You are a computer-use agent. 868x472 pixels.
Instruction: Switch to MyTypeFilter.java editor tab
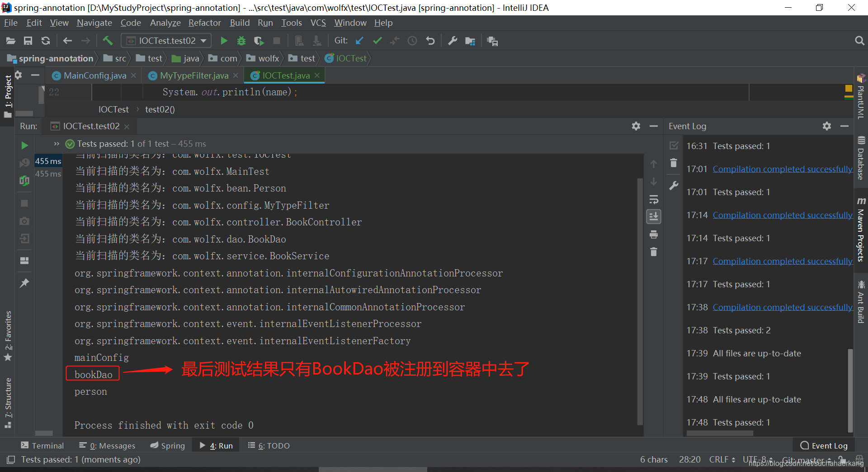point(194,75)
